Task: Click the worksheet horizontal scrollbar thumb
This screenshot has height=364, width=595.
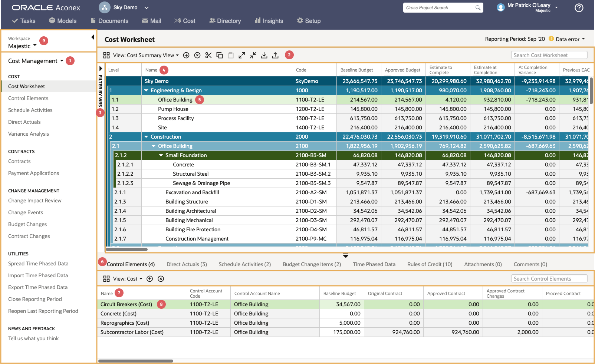Action: [x=127, y=249]
